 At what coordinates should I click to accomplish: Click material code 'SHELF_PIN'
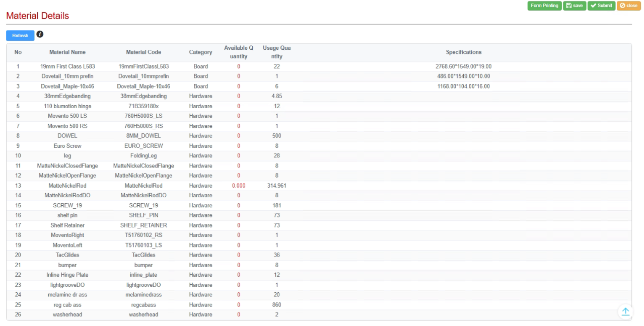click(x=144, y=215)
